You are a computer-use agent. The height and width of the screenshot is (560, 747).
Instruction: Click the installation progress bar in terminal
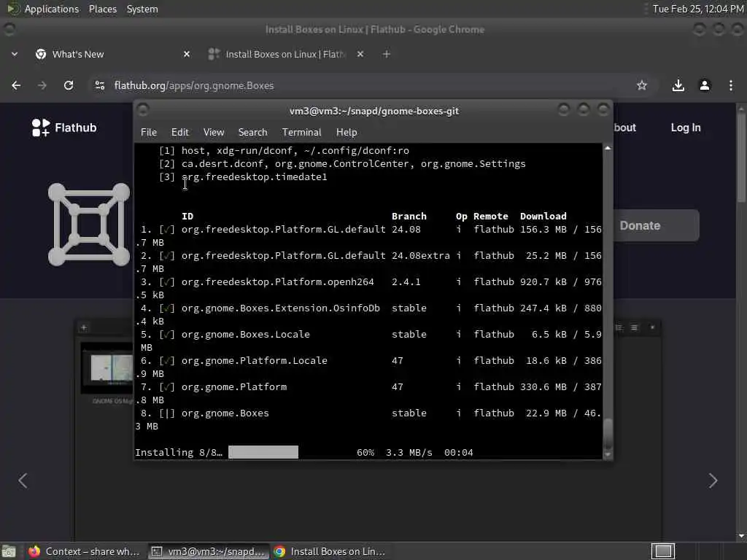[x=263, y=452]
